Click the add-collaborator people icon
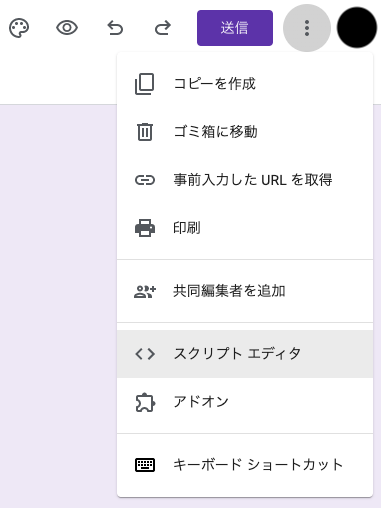 point(145,291)
